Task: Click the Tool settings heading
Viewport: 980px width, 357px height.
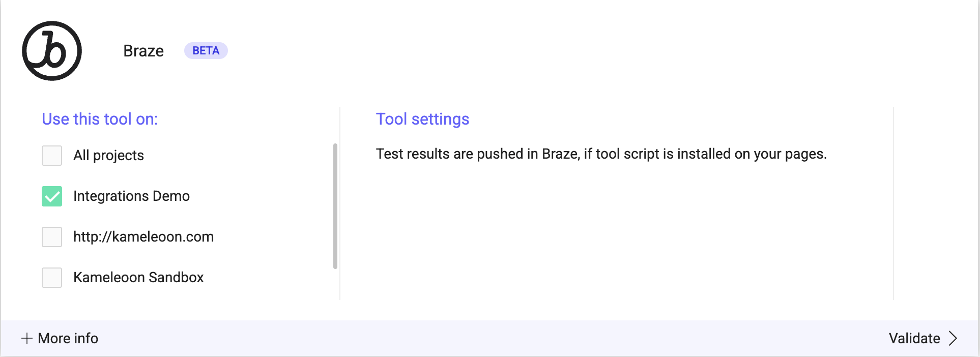Action: (x=422, y=119)
